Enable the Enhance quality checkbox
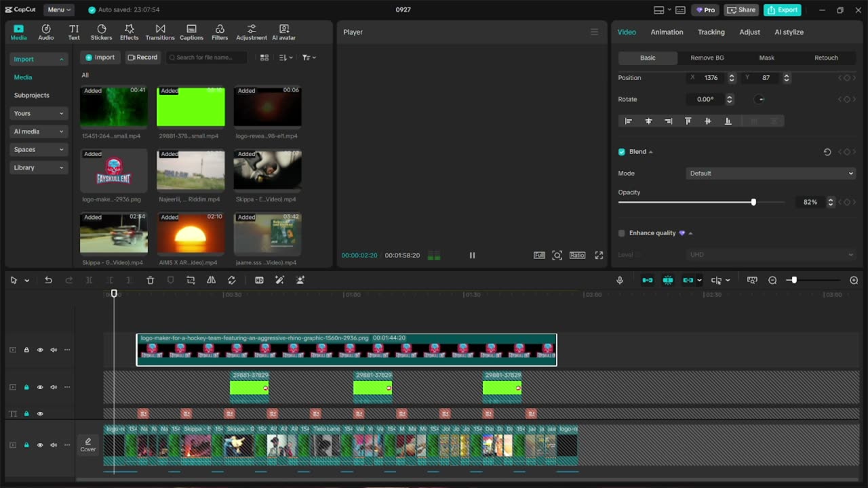This screenshot has height=488, width=868. pos(622,233)
